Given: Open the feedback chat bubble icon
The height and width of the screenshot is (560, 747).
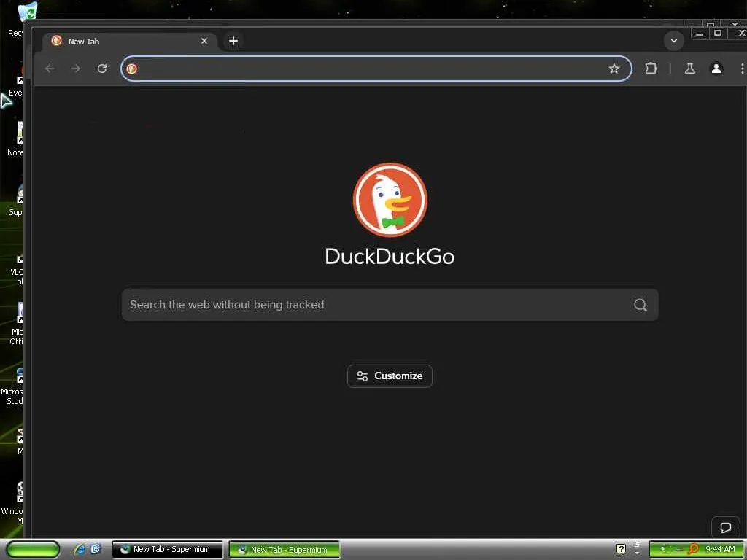Looking at the screenshot, I should 725,527.
